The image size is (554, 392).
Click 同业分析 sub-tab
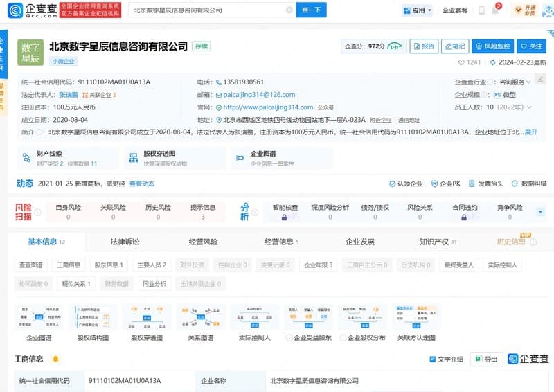click(154, 283)
